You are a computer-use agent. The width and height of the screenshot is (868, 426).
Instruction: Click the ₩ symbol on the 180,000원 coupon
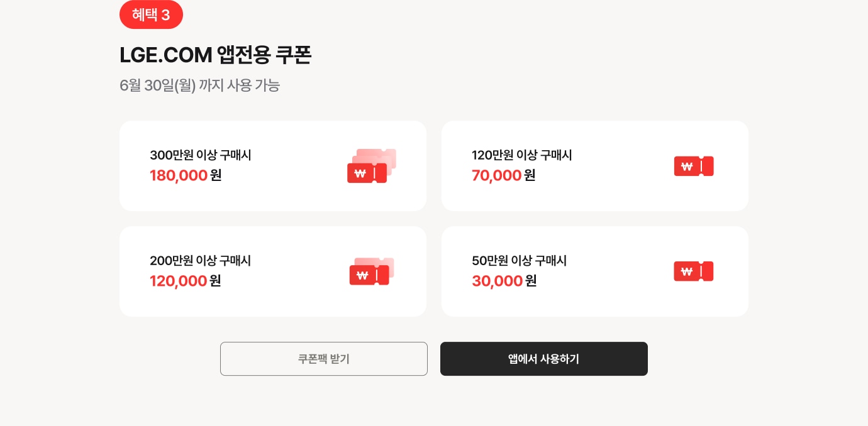click(360, 174)
